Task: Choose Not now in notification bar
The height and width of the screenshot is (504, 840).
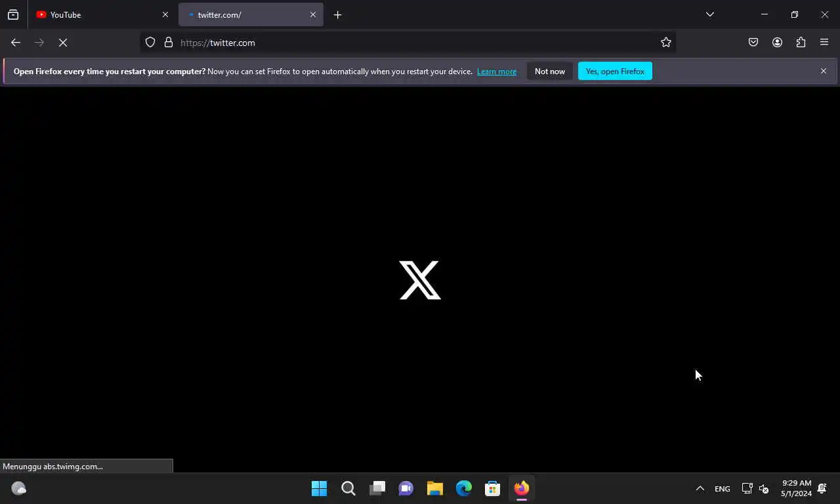Action: pos(550,72)
